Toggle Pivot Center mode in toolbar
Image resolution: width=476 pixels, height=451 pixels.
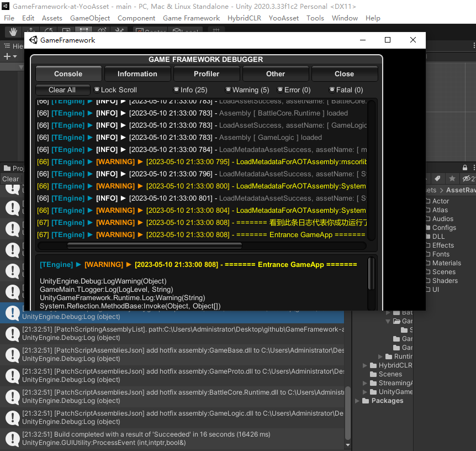pyautogui.click(x=151, y=30)
